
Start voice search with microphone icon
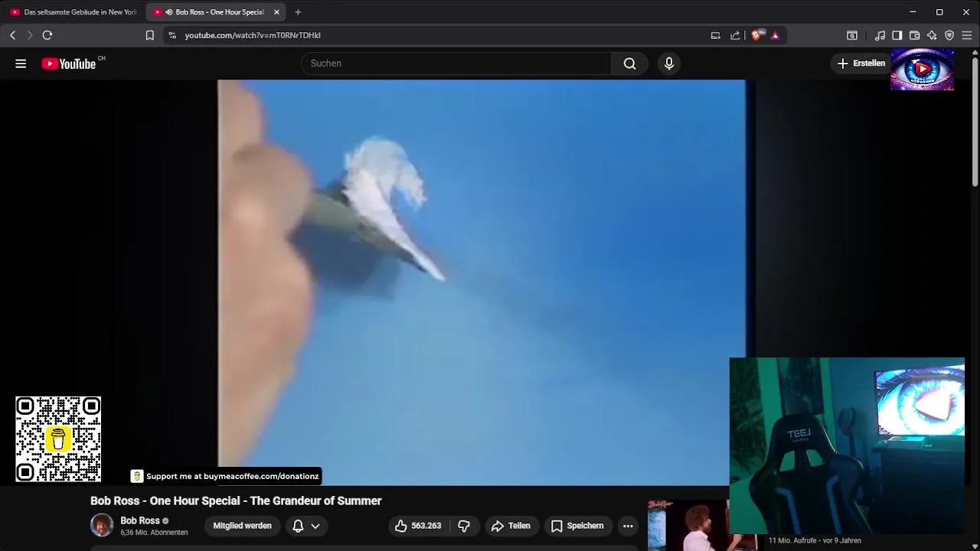point(669,64)
